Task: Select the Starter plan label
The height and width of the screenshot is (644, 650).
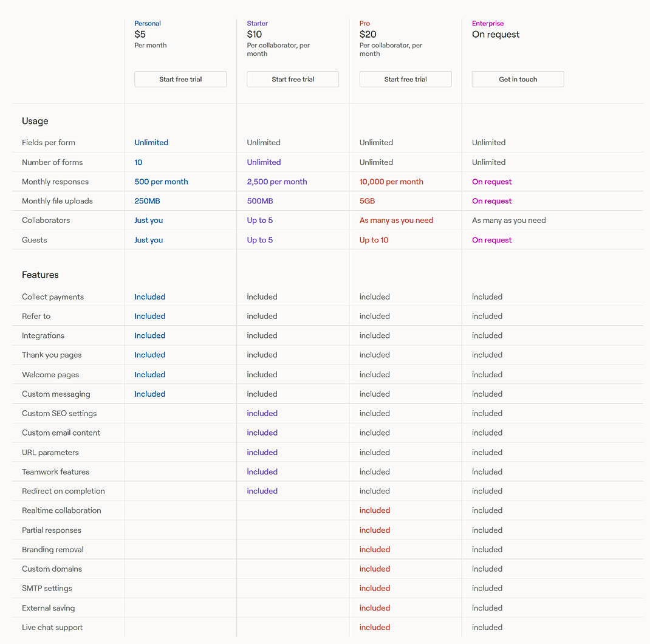Action: point(257,23)
